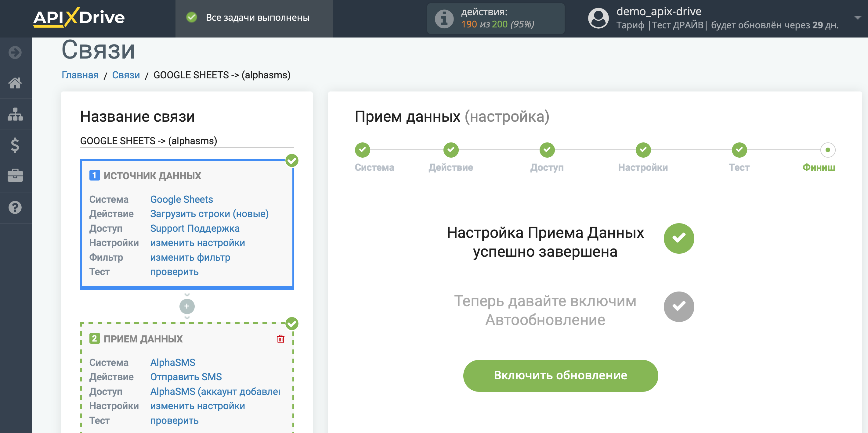This screenshot has width=868, height=433.
Task: Click 'ИСТОЧНИК ДАННЫХ' block header
Action: [152, 175]
